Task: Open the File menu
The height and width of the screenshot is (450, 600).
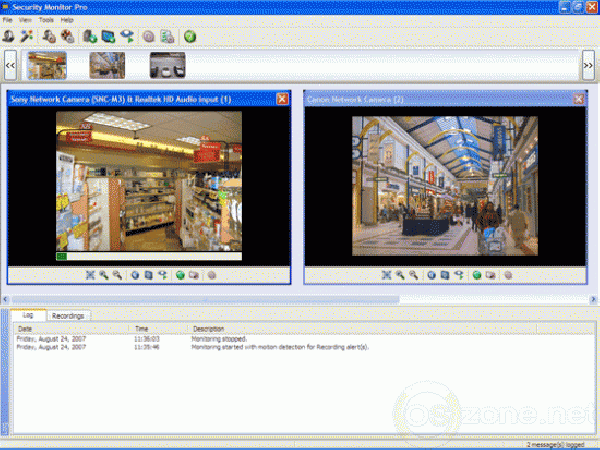Action: point(7,20)
